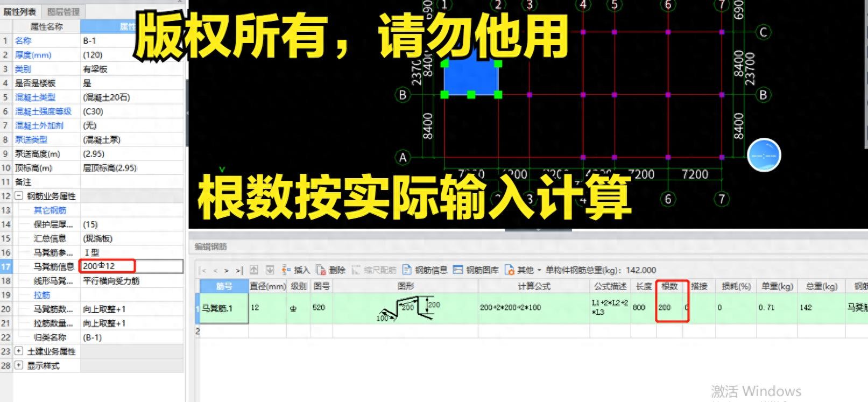Expand the 显示样式 group
The image size is (868, 402).
(19, 365)
